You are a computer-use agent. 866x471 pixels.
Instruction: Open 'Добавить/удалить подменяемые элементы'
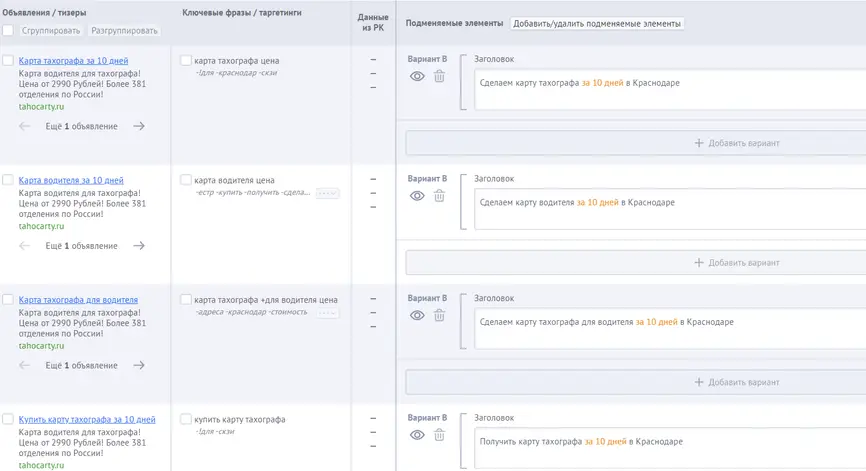(597, 24)
